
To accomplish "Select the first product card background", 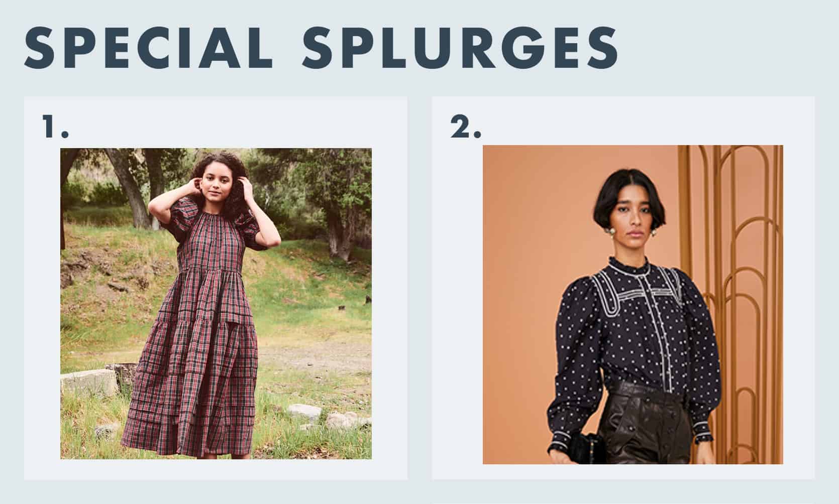I will tap(216, 288).
